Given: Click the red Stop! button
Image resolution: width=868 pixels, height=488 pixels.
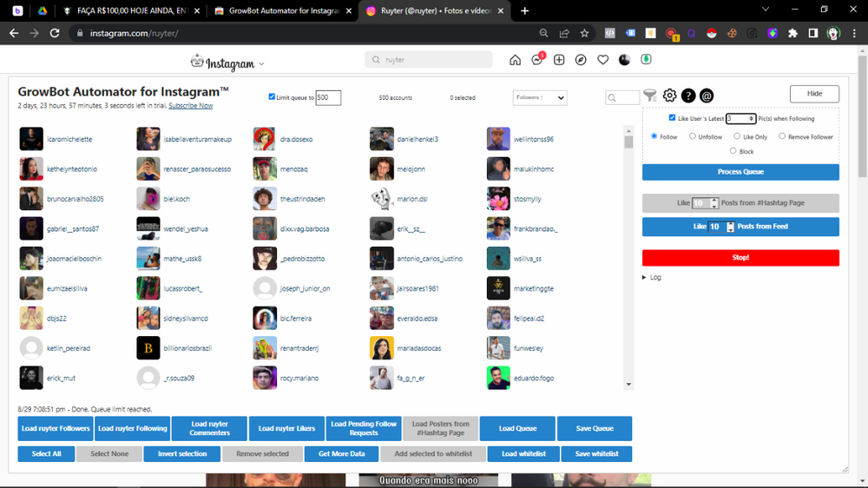Looking at the screenshot, I should click(x=740, y=258).
